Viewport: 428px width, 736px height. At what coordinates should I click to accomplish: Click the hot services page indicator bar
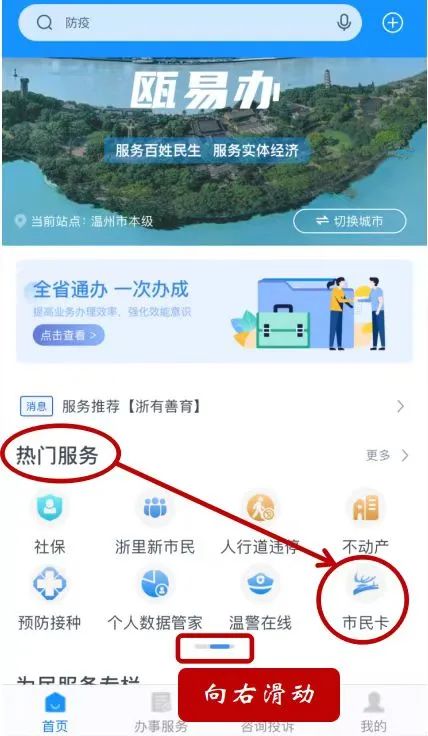coord(214,647)
